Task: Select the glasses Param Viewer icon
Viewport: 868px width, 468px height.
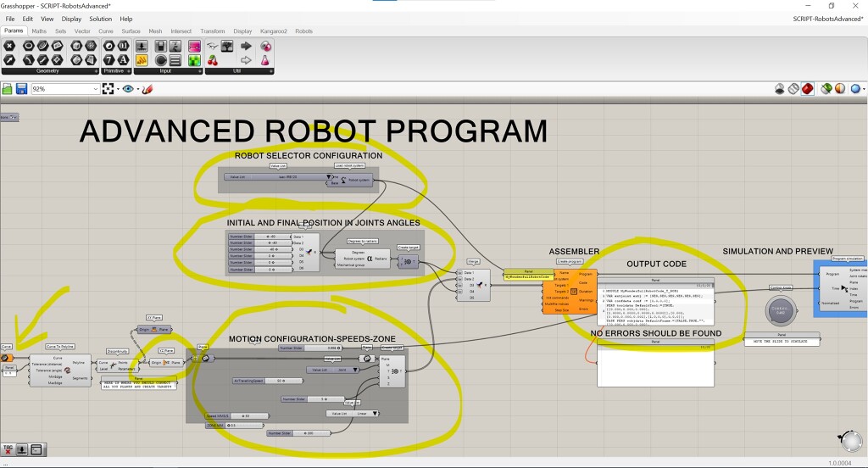Action: pyautogui.click(x=213, y=46)
